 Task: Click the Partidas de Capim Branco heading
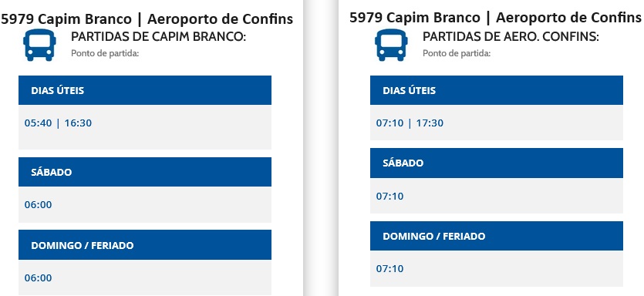tap(159, 36)
